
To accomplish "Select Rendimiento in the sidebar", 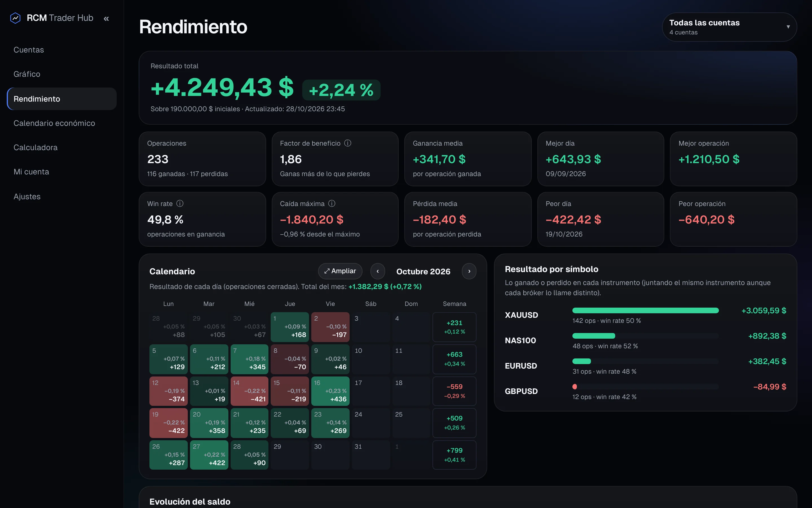I will 62,99.
